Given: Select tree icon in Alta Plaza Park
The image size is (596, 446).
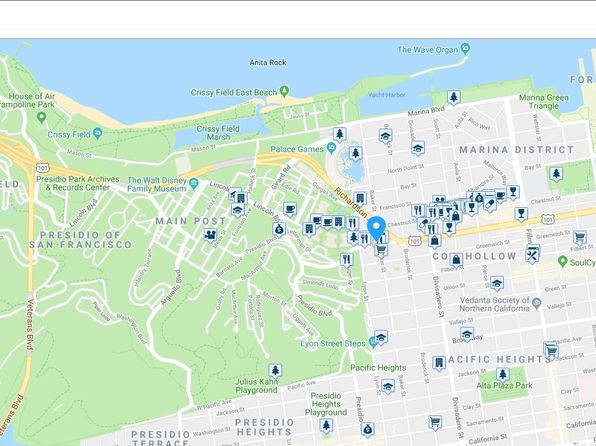Looking at the screenshot, I should pos(502,374).
